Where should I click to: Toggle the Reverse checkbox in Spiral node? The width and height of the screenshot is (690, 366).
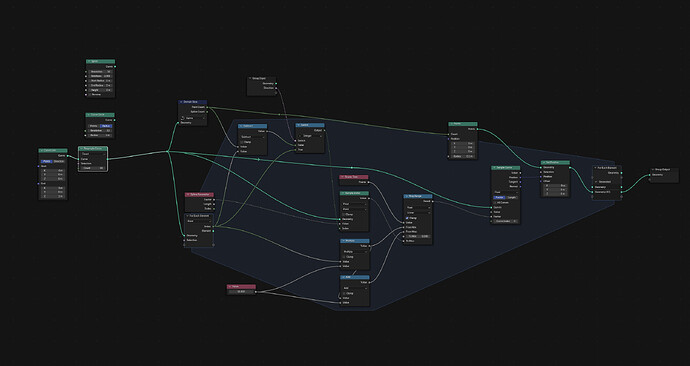coord(90,95)
